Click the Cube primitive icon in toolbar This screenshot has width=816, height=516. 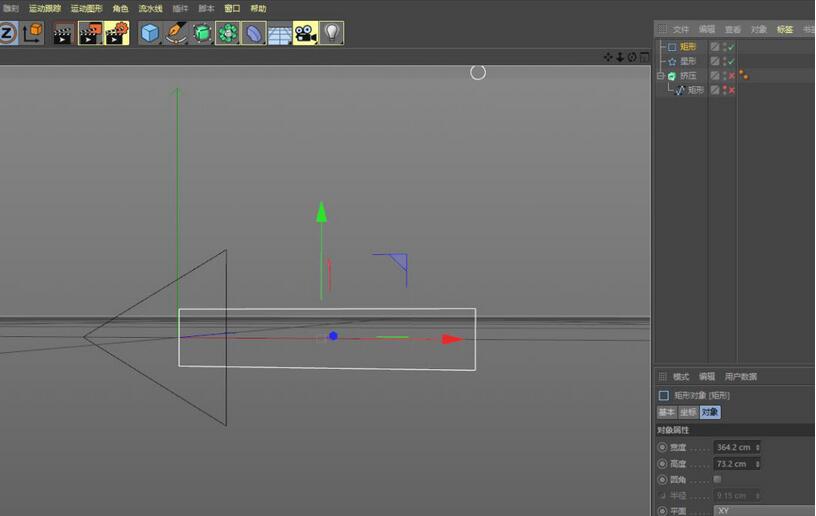pos(150,33)
